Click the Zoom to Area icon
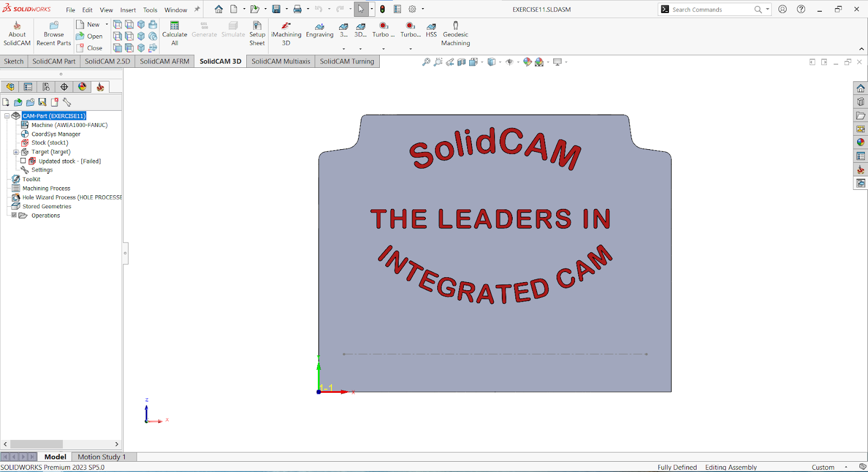This screenshot has width=868, height=472. pos(438,62)
